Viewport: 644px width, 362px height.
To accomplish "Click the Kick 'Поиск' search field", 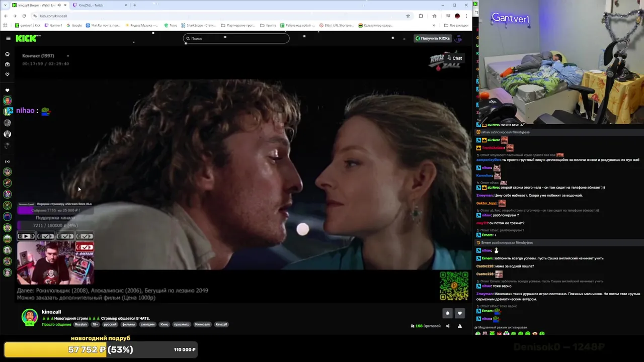I will [x=236, y=38].
